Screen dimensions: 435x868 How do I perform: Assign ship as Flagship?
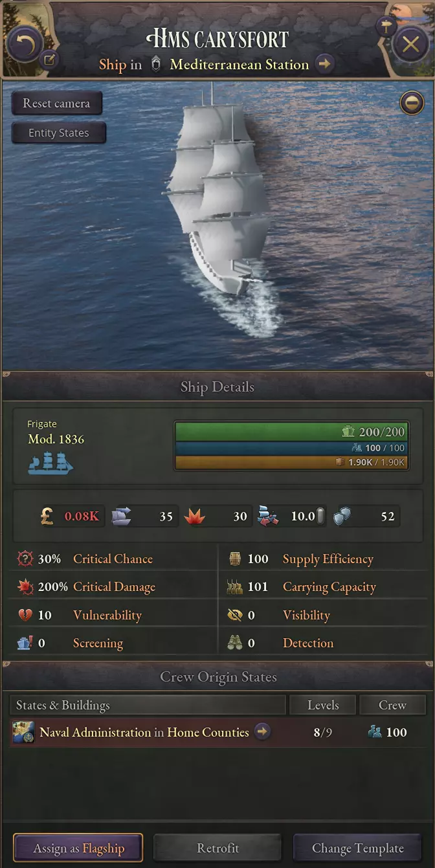point(78,848)
